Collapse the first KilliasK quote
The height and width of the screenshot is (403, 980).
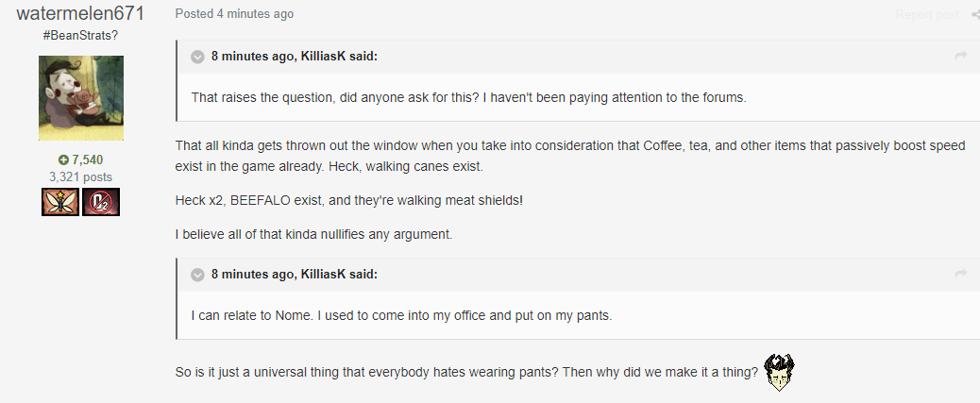click(x=198, y=57)
